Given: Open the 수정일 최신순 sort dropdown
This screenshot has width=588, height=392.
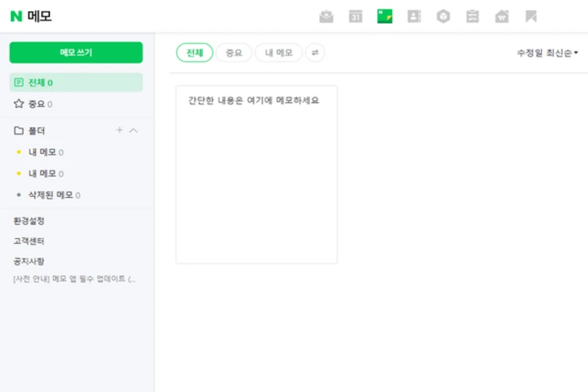Looking at the screenshot, I should [547, 53].
